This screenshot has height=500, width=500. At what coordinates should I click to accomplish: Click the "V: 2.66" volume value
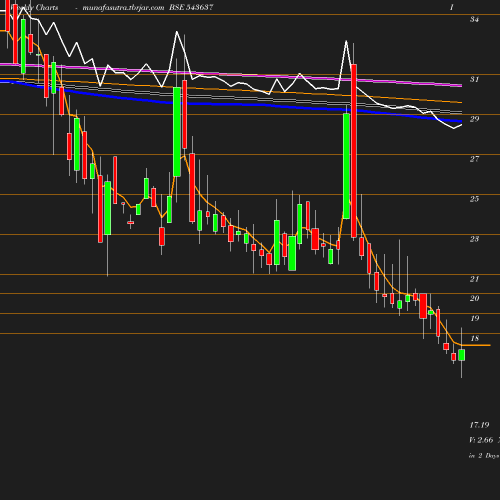481,440
